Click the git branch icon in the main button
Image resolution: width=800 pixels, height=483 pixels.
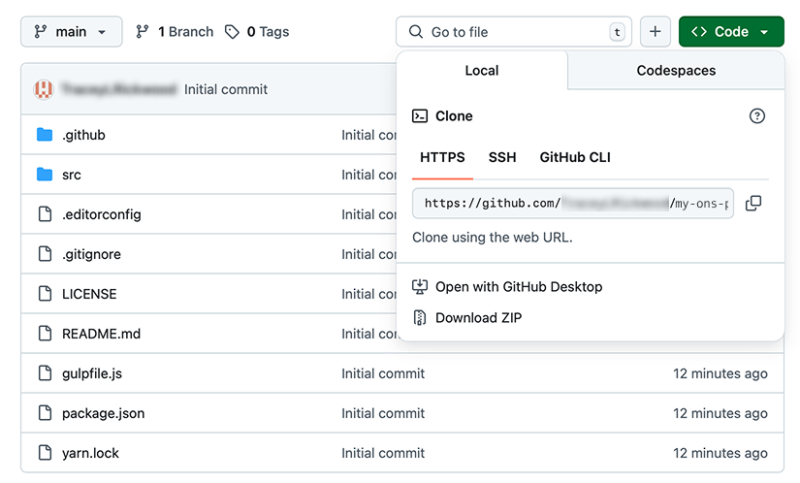coord(40,32)
